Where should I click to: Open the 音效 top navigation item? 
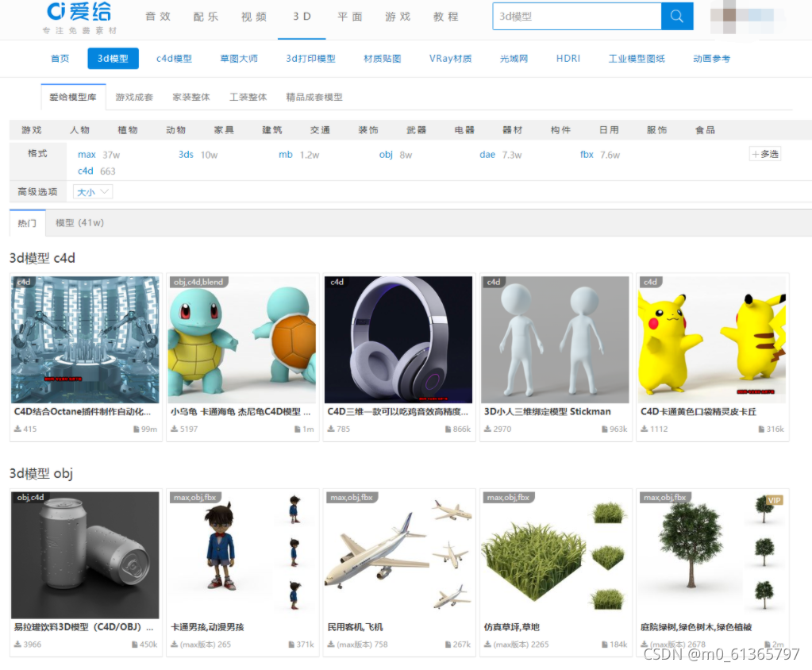[x=158, y=17]
